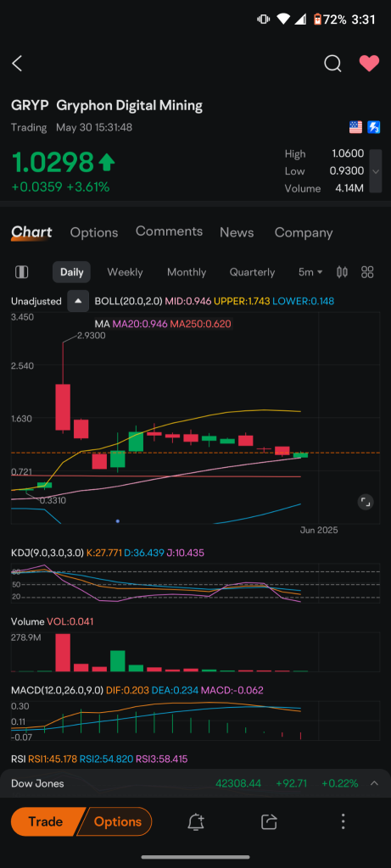The width and height of the screenshot is (391, 868).
Task: Expand the High/Low/Volume details chevron
Action: point(376,171)
